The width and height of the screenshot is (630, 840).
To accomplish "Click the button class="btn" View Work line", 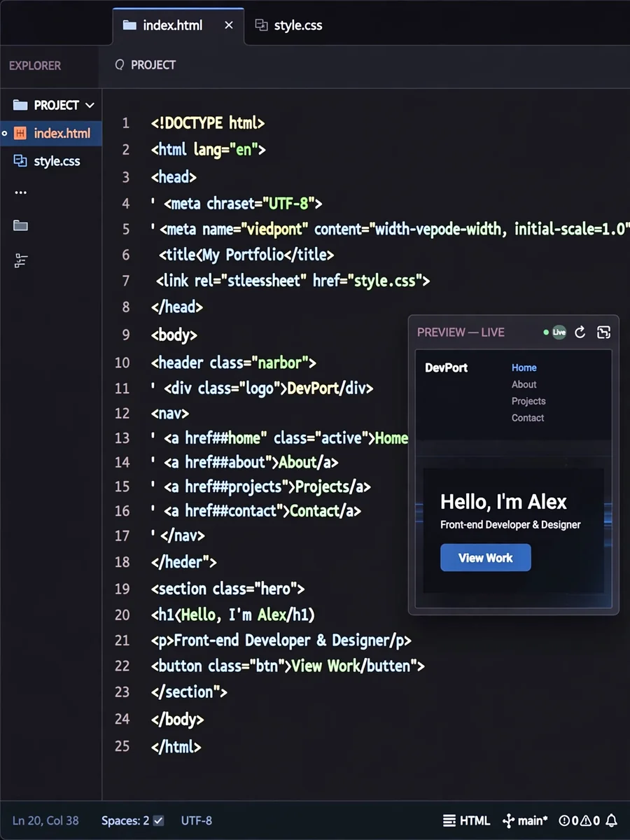I will tap(288, 666).
